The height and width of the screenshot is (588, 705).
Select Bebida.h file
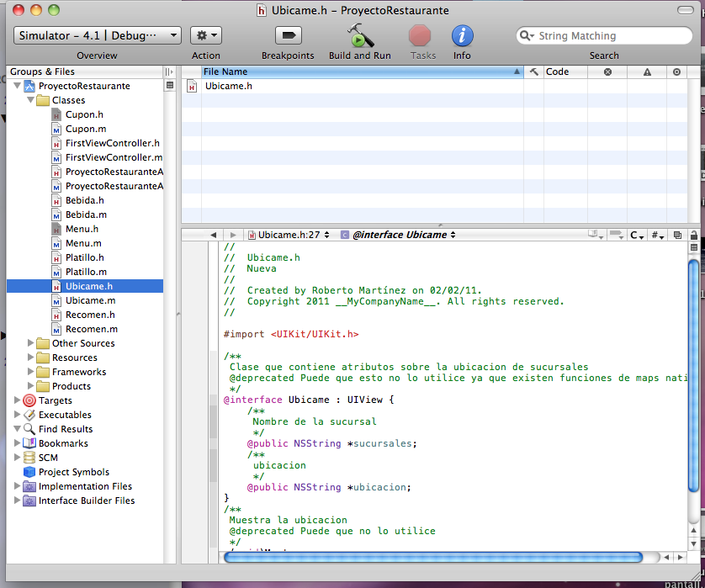click(x=84, y=200)
